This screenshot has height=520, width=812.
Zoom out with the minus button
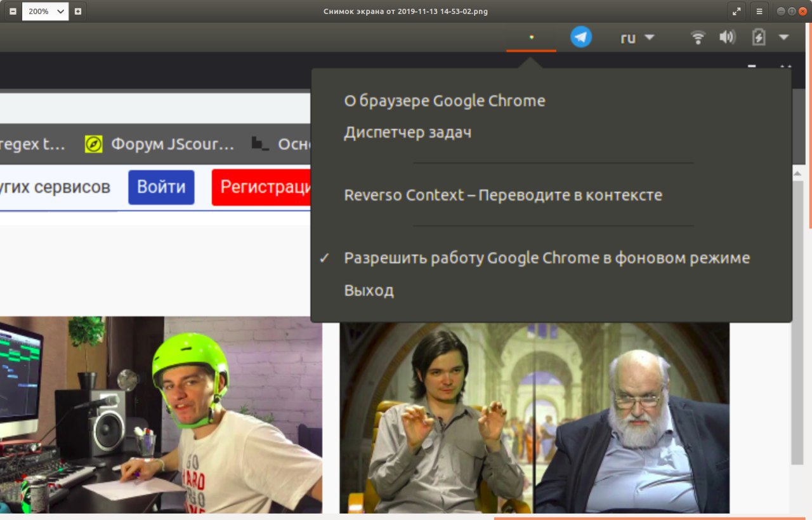tap(13, 11)
